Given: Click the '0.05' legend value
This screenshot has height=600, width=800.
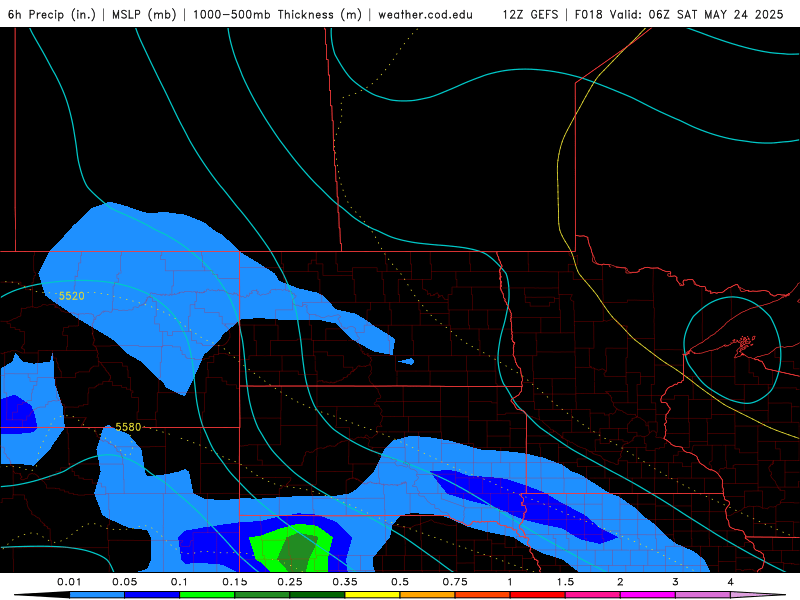Looking at the screenshot, I should [x=124, y=582].
